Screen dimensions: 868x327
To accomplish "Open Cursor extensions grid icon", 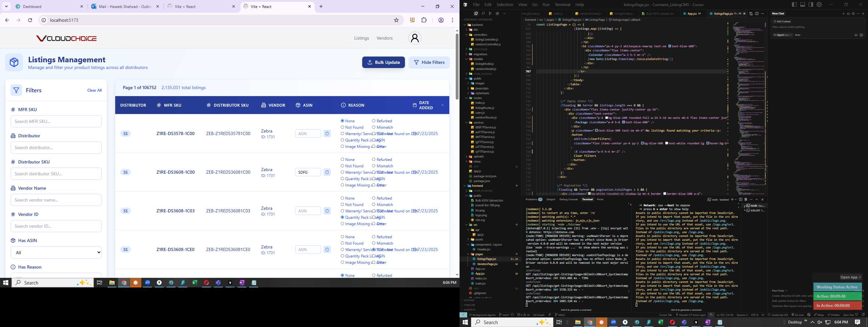I will 497,13.
